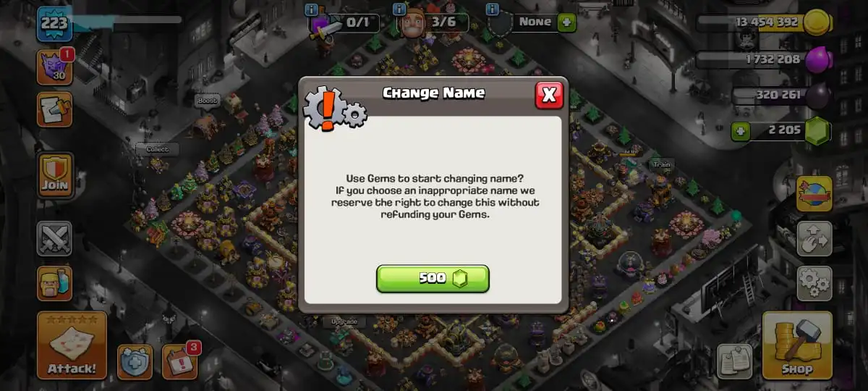Open the quest scroll icon on left

tap(54, 109)
